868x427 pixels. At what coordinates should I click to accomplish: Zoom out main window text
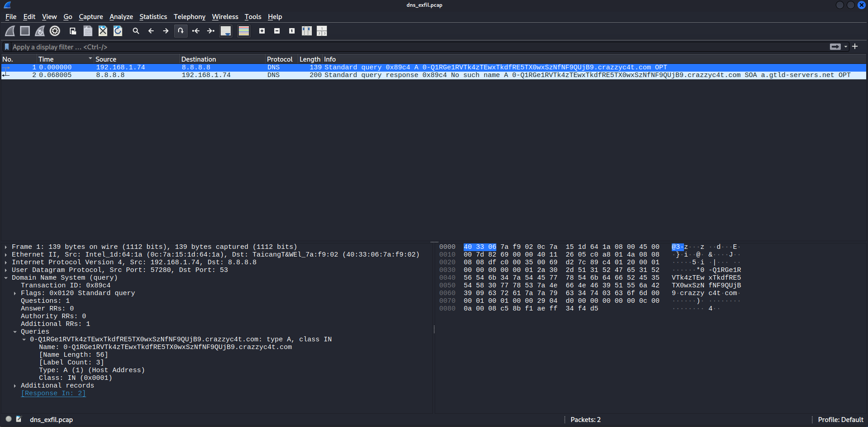coord(277,31)
